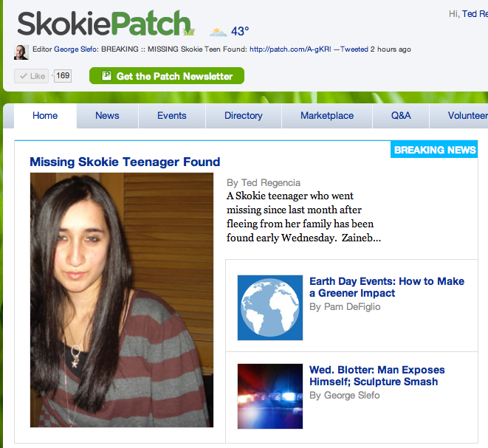Screen dimensions: 488x448
Task: Click editor George Slefo's avatar photo
Action: coord(21,52)
